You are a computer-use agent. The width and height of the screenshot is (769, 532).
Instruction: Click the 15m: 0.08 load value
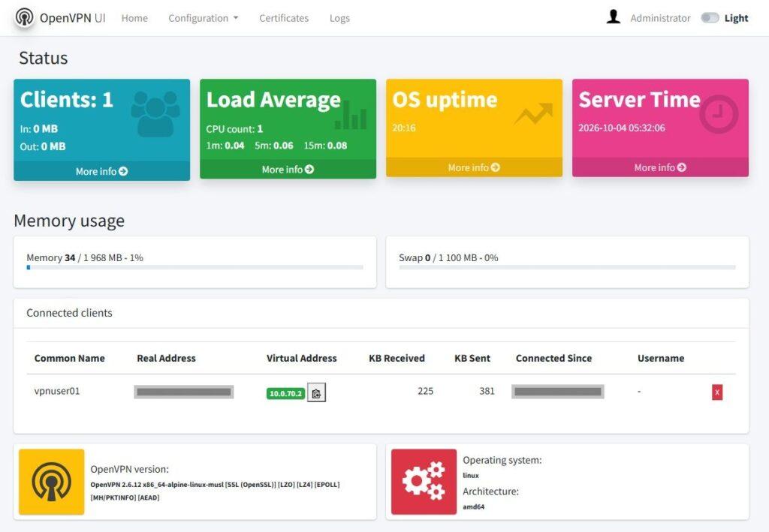pos(325,146)
